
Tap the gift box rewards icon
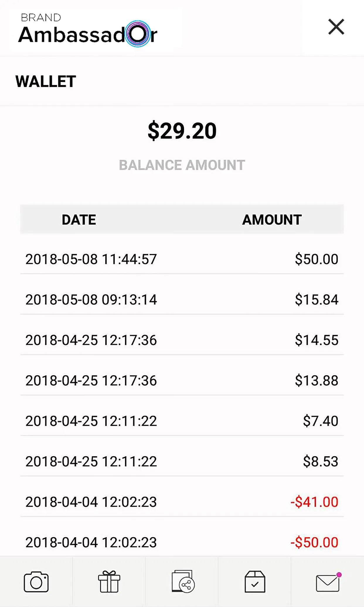pyautogui.click(x=109, y=582)
